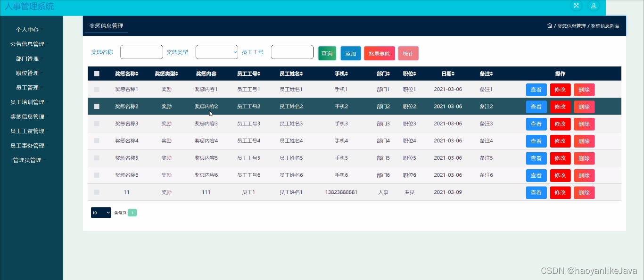Toggle fullscreen with the expand icon
Image resolution: width=644 pixels, height=280 pixels.
(576, 6)
